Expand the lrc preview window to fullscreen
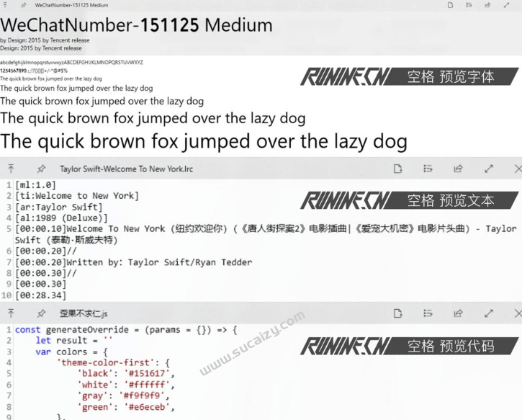522x420 pixels. coord(489,169)
